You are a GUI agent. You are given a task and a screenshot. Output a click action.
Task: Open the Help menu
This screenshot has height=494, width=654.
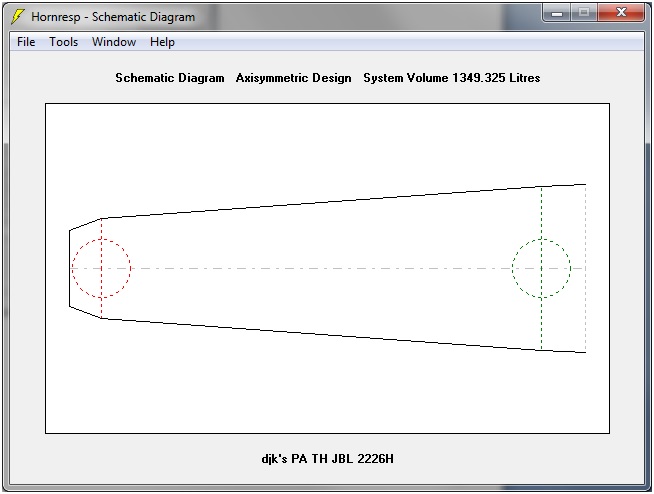click(162, 42)
